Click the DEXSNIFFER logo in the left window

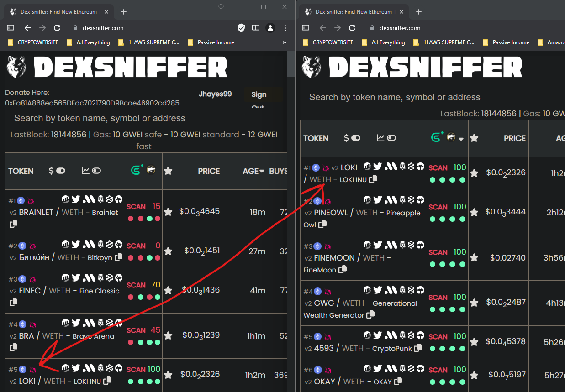point(117,68)
